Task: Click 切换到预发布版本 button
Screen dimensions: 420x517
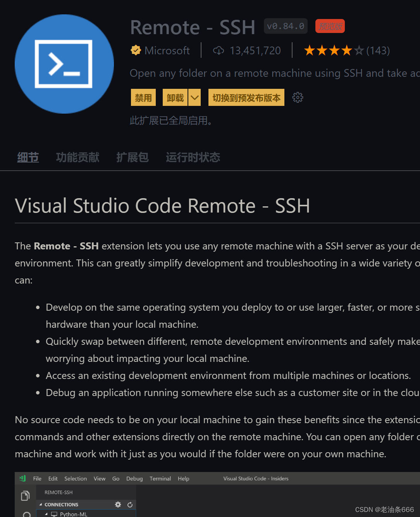Action: (246, 97)
